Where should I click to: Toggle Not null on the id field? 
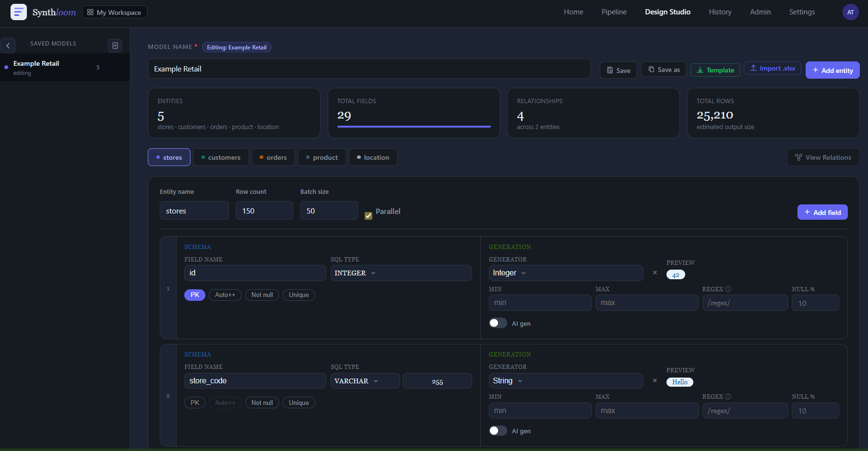pyautogui.click(x=262, y=295)
